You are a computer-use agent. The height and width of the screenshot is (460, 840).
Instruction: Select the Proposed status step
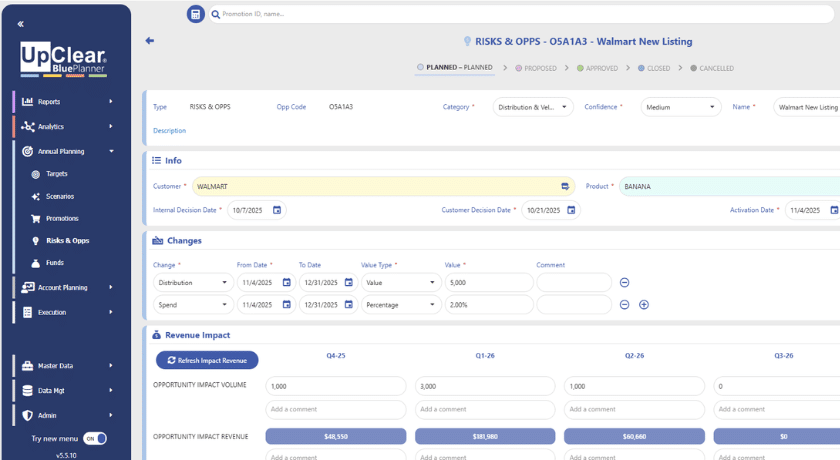pos(536,68)
